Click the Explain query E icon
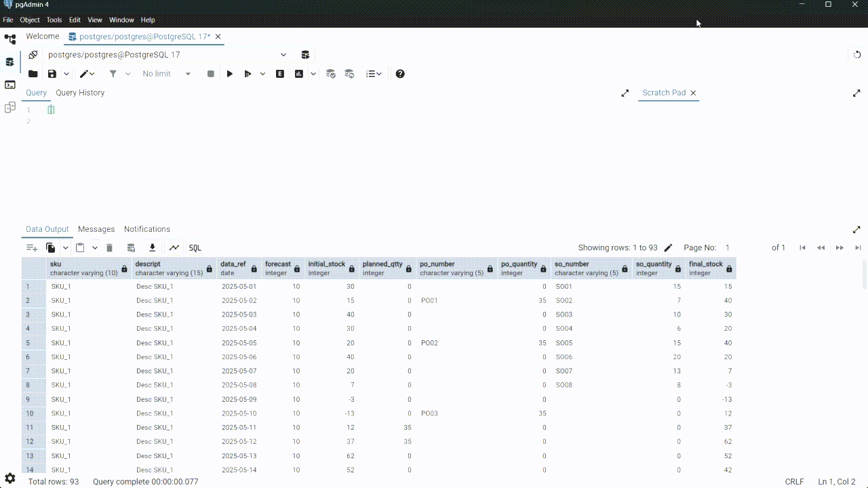868x488 pixels. pyautogui.click(x=279, y=74)
